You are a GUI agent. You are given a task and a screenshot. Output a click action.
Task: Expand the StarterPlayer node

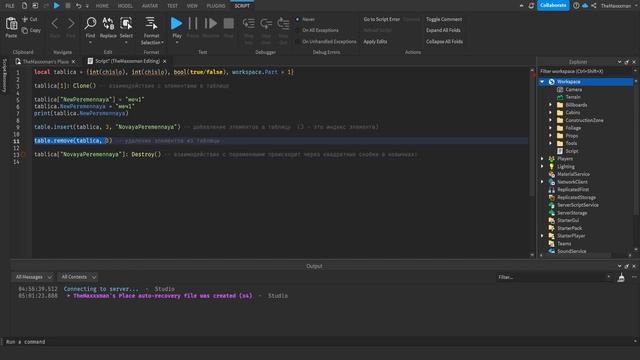coord(542,236)
